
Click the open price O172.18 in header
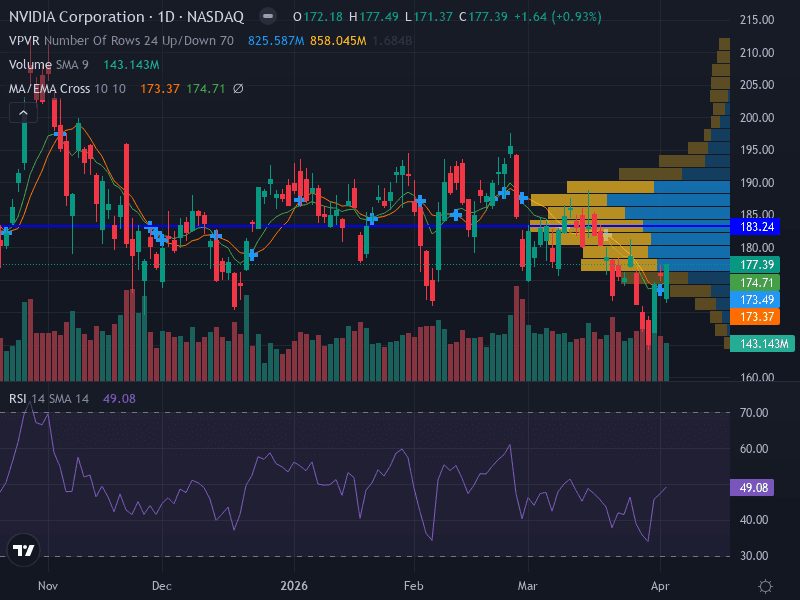[x=318, y=17]
